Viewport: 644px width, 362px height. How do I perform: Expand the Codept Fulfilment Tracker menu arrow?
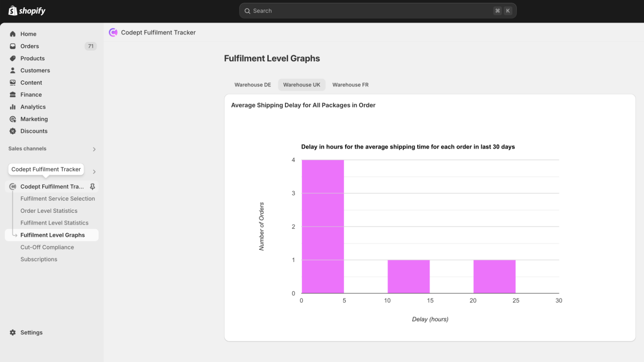pos(94,171)
